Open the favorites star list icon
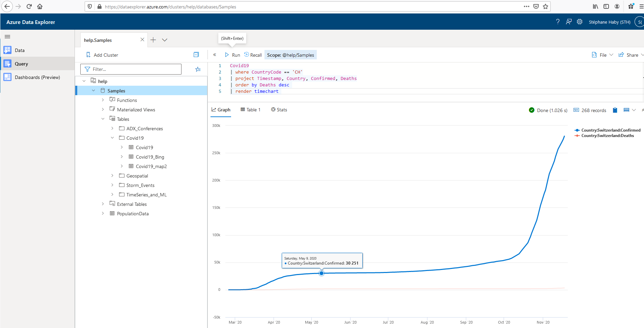 (198, 69)
